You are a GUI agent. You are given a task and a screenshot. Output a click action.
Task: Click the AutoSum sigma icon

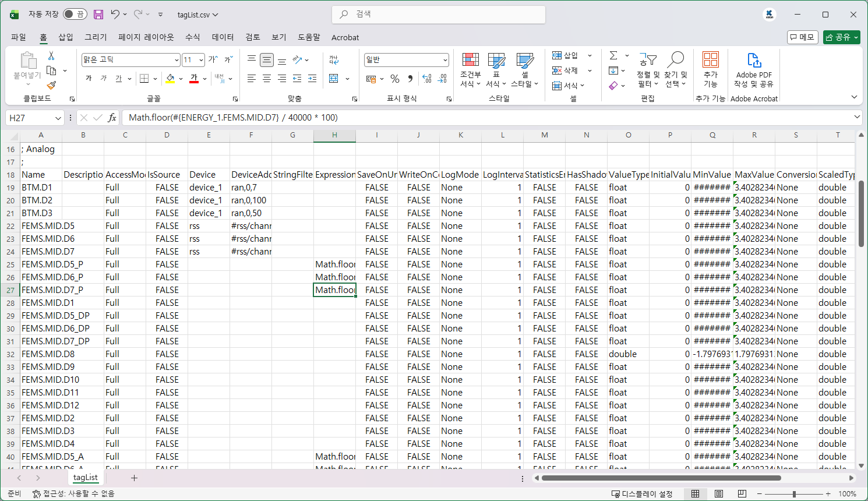pos(613,55)
